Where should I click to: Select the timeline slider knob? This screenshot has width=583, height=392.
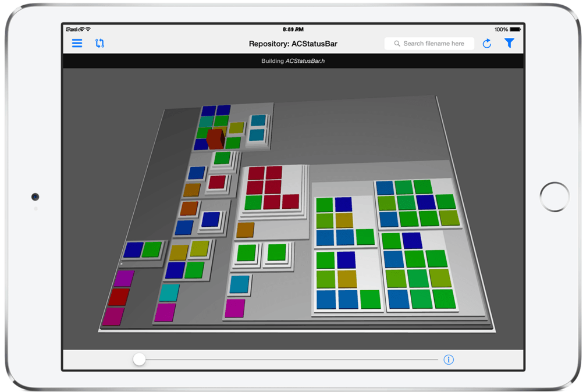pos(139,359)
